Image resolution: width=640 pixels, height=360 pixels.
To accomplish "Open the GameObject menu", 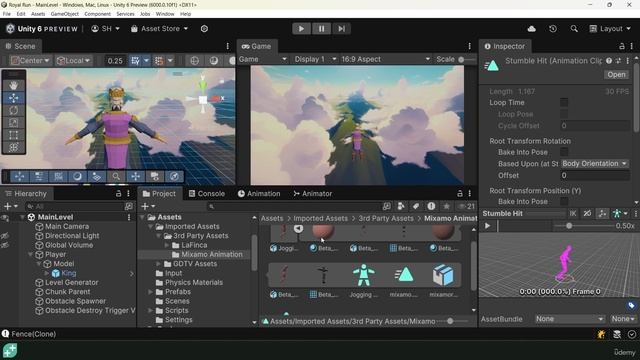I will click(x=64, y=14).
